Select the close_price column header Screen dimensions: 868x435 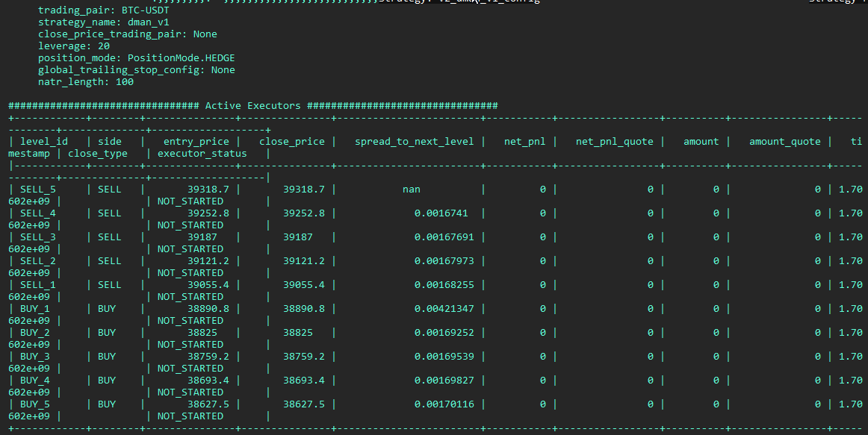tap(292, 142)
